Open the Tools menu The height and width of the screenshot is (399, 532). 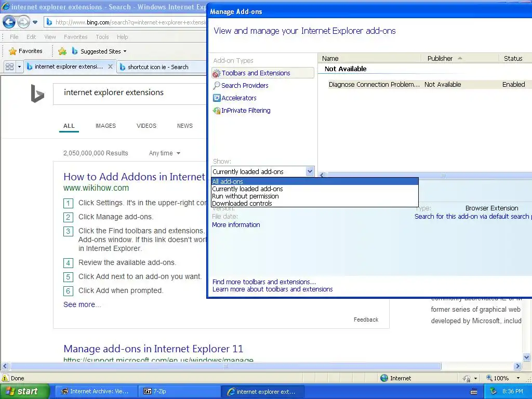(x=102, y=37)
